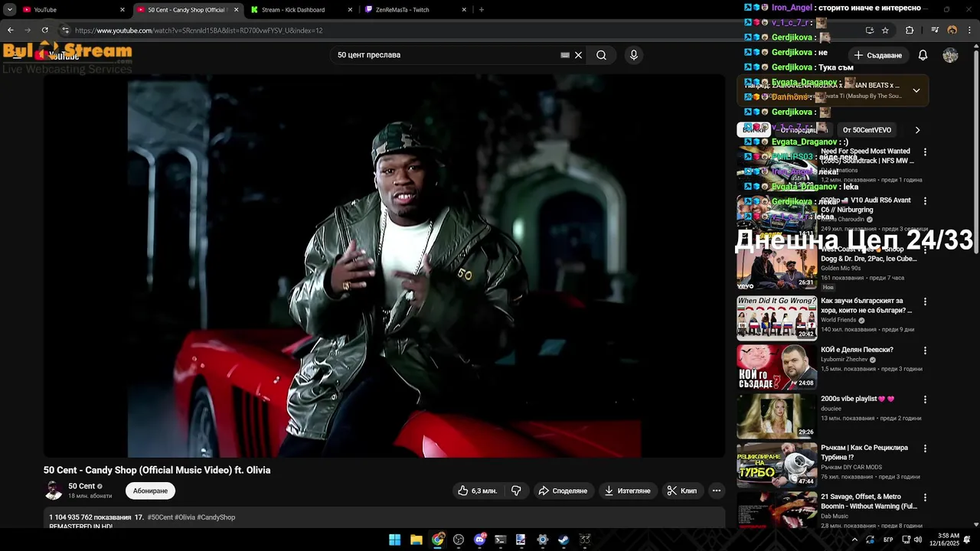Click the browser address bar URL
The height and width of the screenshot is (551, 980).
point(199,31)
